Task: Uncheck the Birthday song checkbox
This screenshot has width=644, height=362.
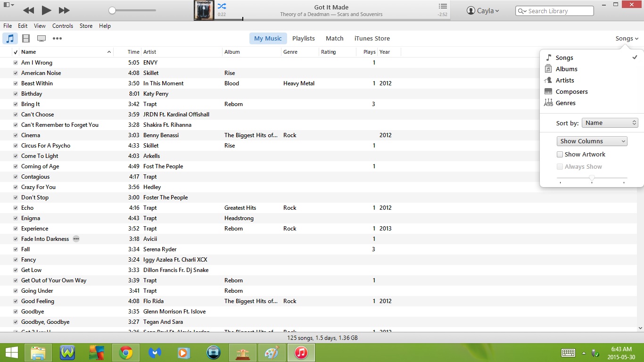Action: point(16,94)
